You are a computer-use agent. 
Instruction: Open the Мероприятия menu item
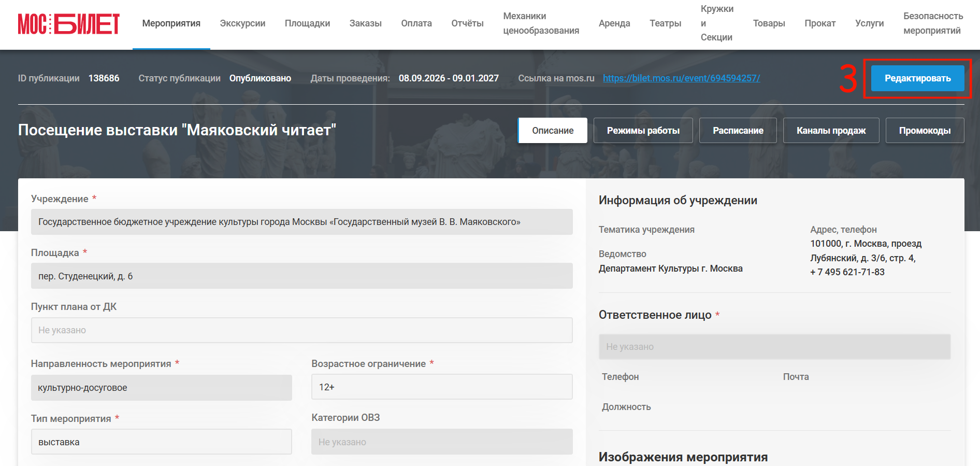pyautogui.click(x=171, y=23)
